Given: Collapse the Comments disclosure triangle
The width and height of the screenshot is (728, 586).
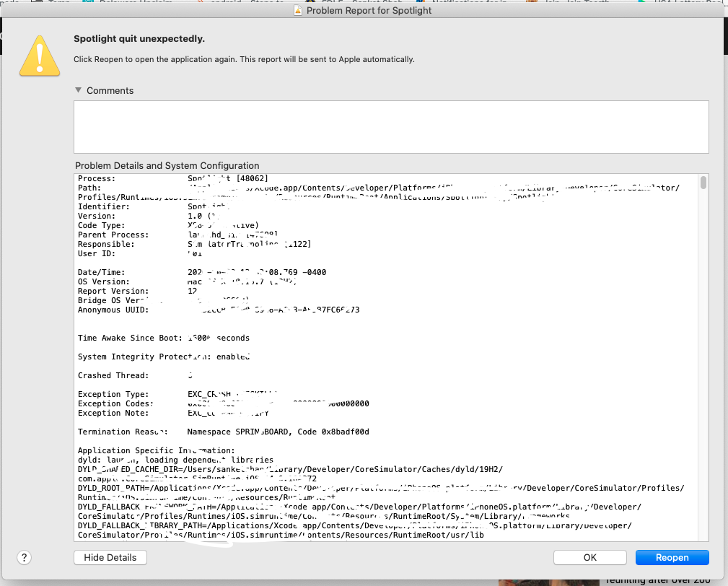Looking at the screenshot, I should 78,90.
